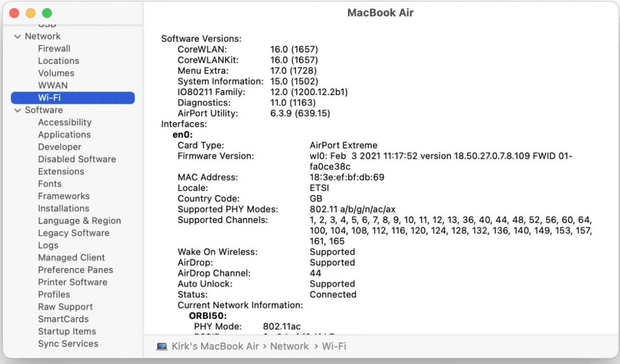Viewport: 620px width, 364px height.
Task: Select Applications in the sidebar
Action: pyautogui.click(x=64, y=135)
